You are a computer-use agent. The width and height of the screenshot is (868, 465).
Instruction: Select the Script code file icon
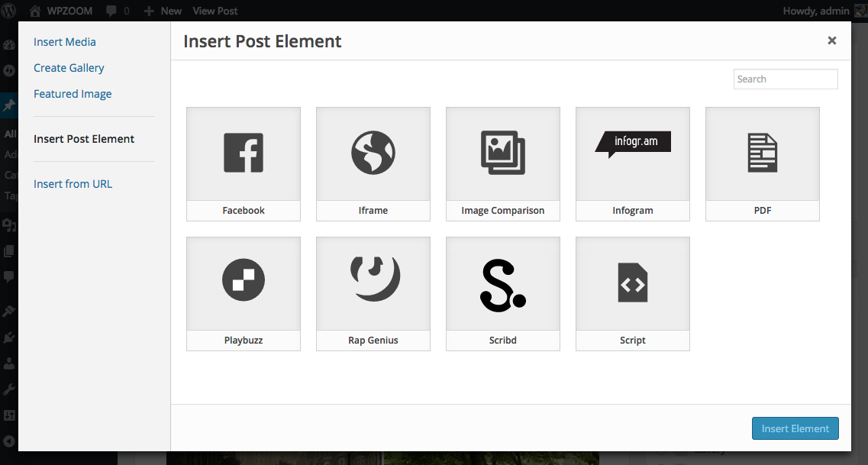pyautogui.click(x=633, y=283)
